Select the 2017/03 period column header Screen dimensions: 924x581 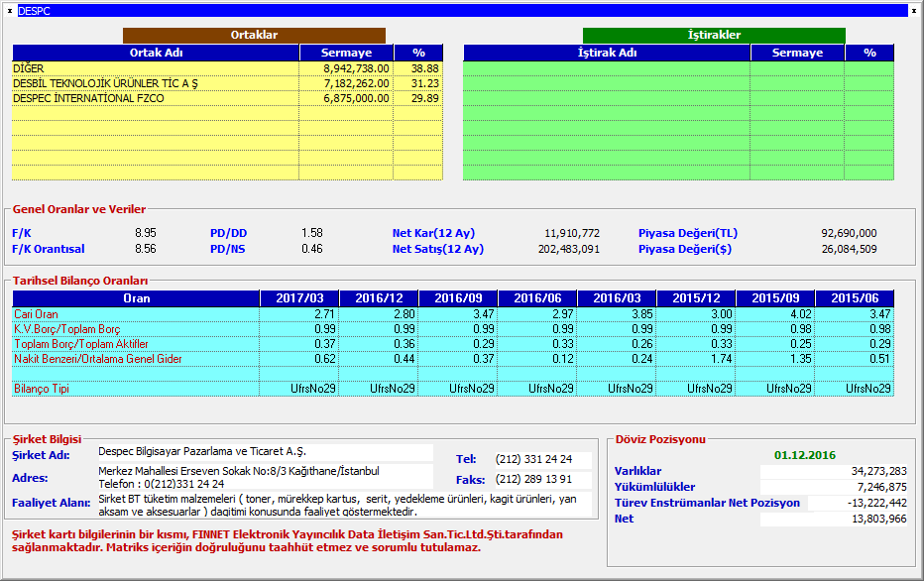pyautogui.click(x=300, y=298)
